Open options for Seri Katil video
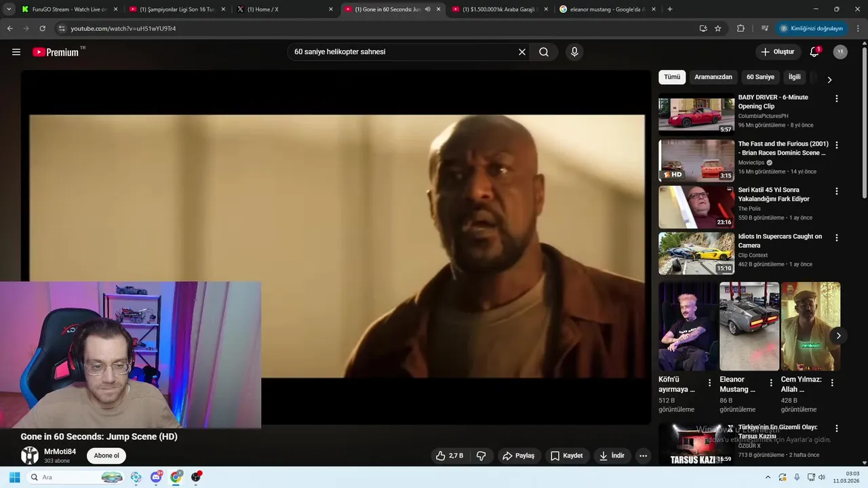Screen dimensions: 868x488 836,192
